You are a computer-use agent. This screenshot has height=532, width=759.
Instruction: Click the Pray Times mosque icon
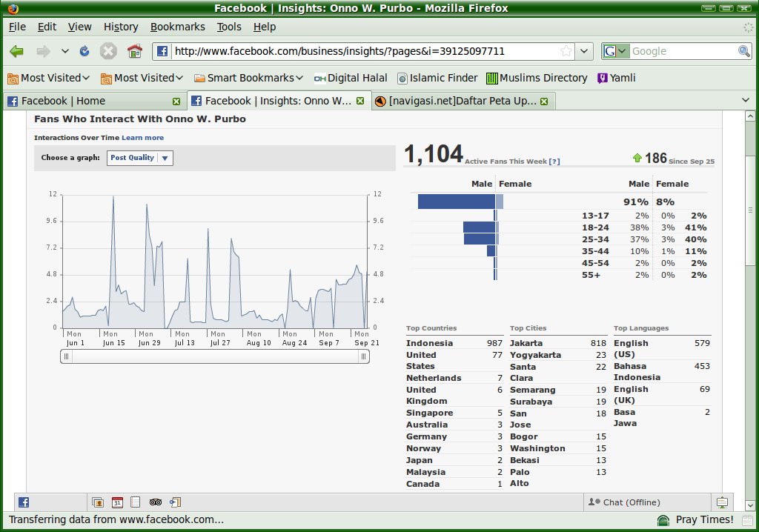[663, 519]
